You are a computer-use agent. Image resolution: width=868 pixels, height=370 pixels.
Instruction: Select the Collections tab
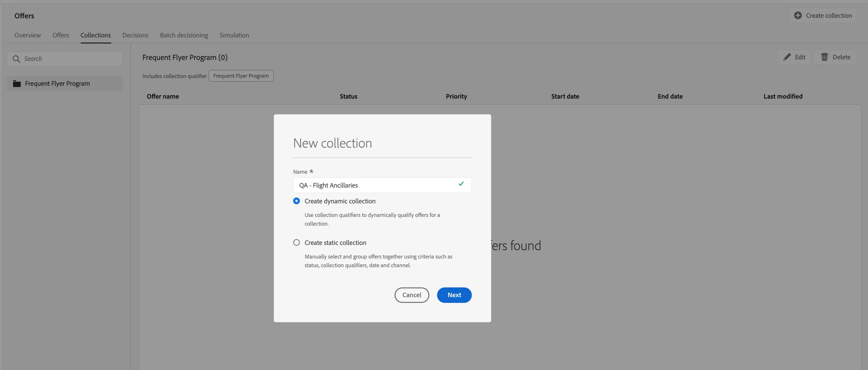[96, 35]
